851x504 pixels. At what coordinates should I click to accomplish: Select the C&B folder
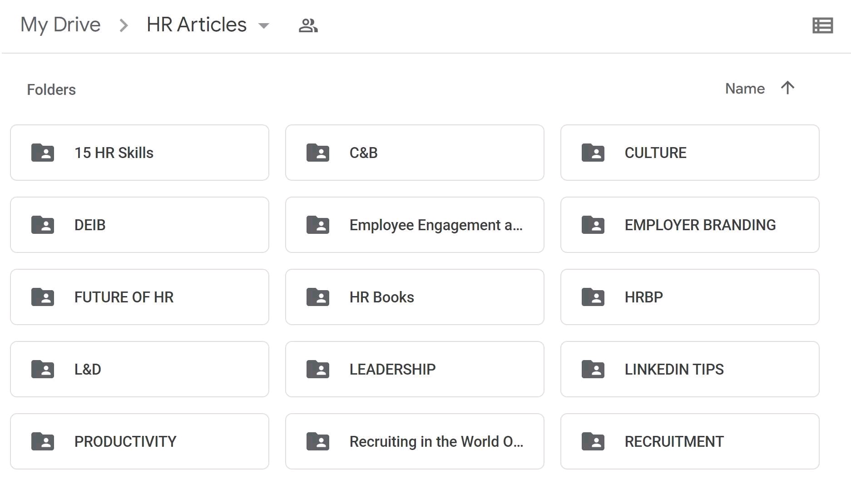415,153
